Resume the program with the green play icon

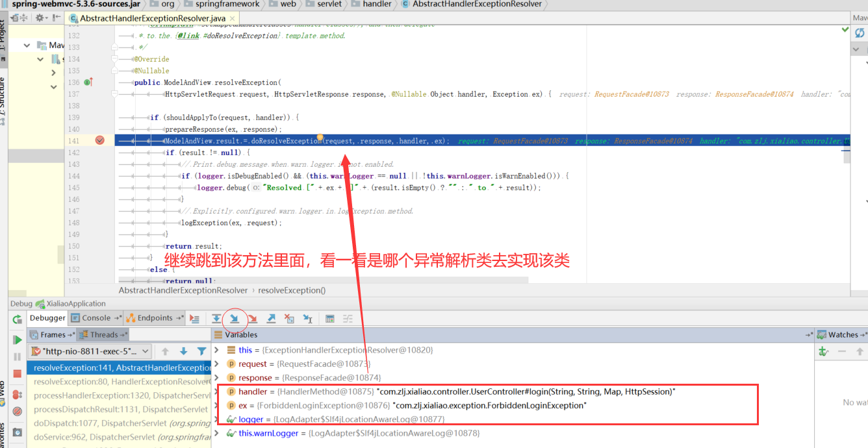click(18, 340)
